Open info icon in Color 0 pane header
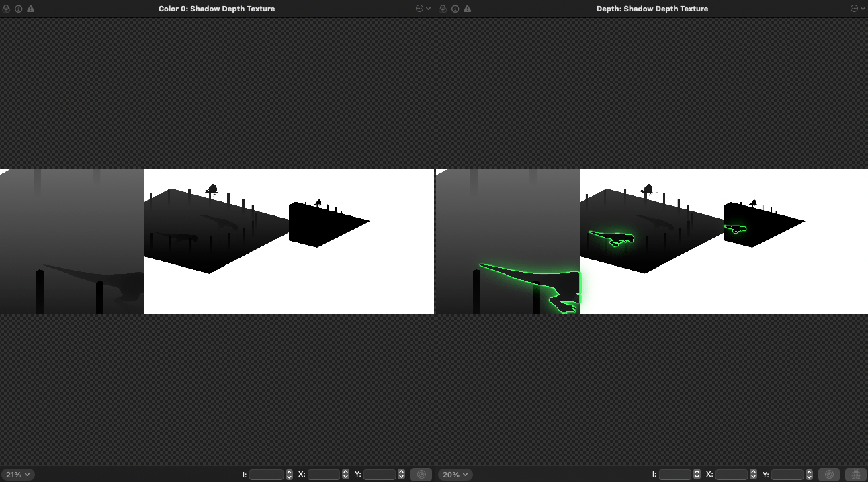 [19, 9]
